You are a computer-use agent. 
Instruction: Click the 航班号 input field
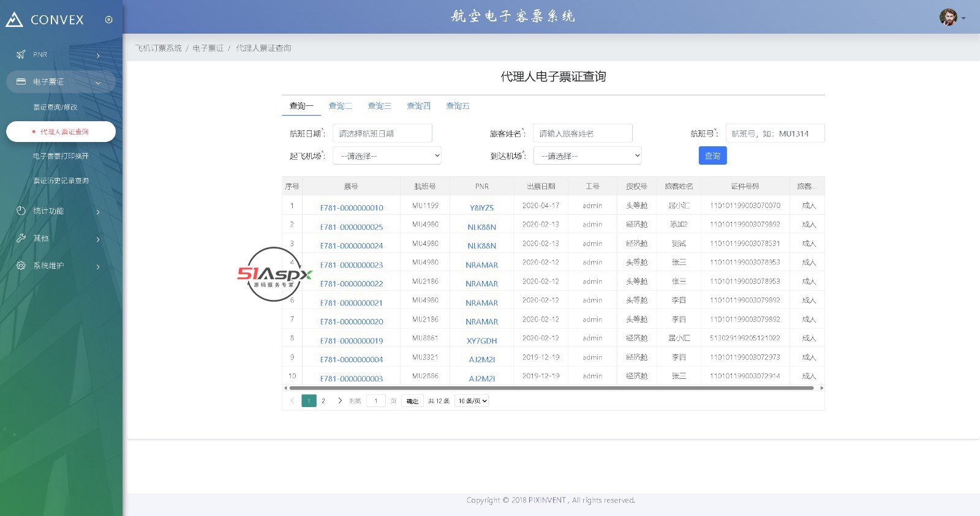click(775, 133)
